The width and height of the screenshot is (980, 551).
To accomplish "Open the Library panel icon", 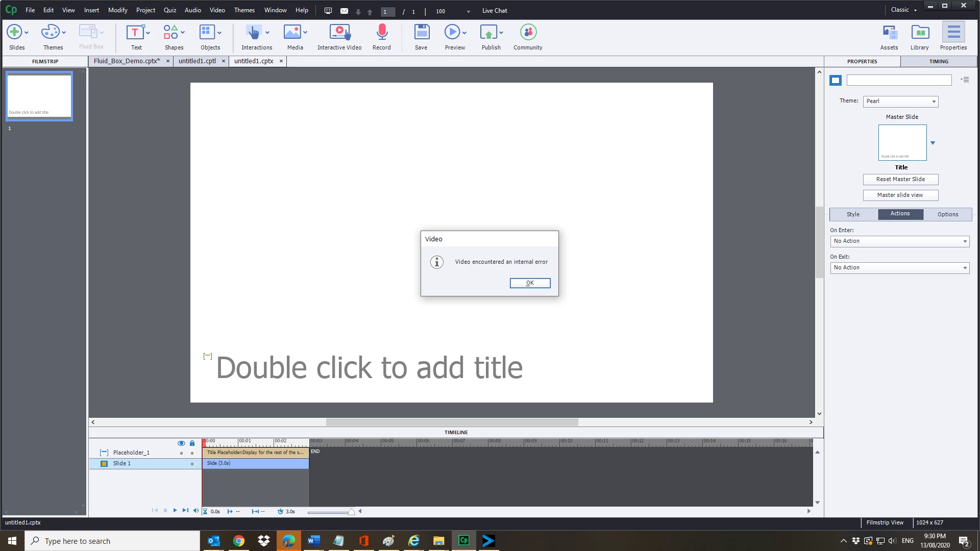I will coord(919,33).
